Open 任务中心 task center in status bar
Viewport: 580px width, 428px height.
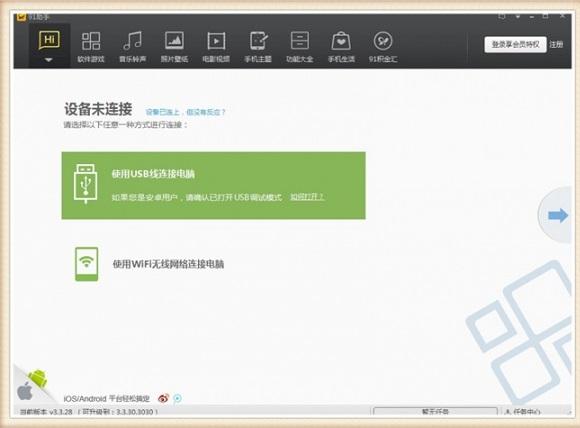523,411
